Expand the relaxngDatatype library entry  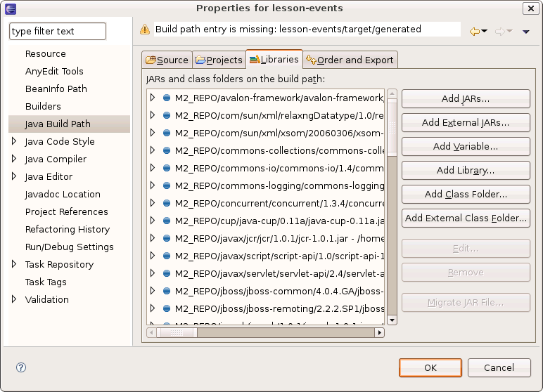[153, 115]
